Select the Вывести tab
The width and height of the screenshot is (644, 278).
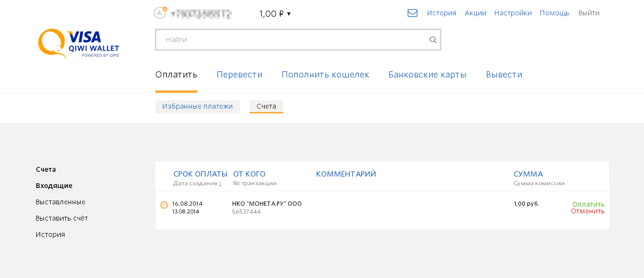point(504,75)
